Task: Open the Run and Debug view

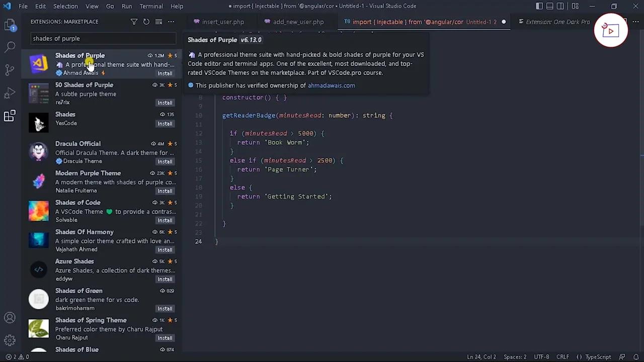Action: pyautogui.click(x=10, y=93)
